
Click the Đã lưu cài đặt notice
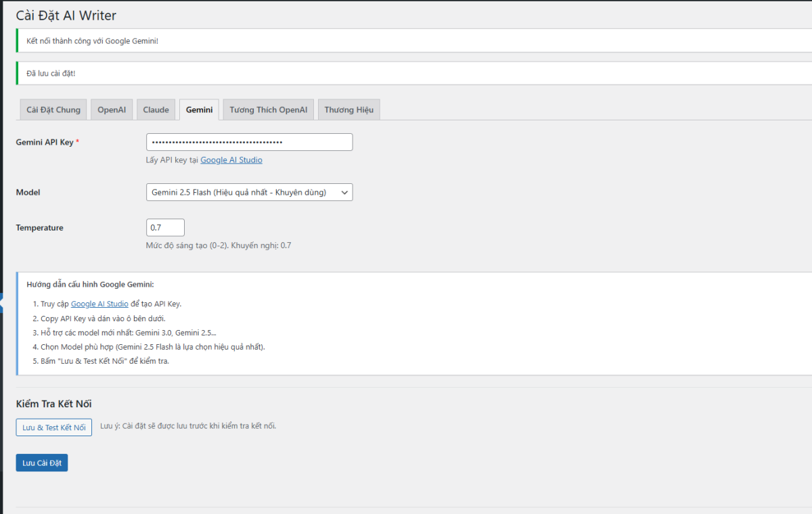(x=51, y=73)
